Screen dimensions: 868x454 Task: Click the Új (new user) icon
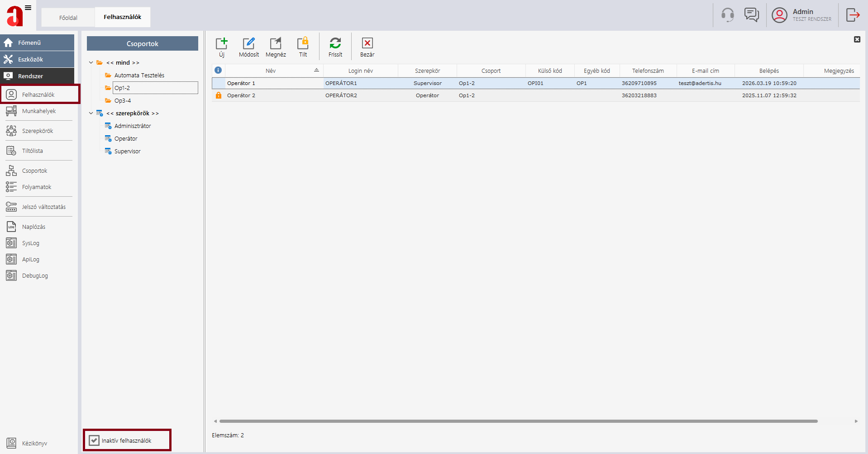[221, 43]
